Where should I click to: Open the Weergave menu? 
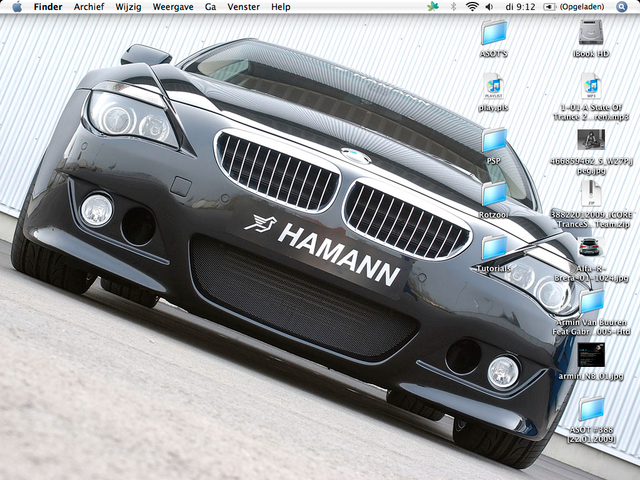coord(173,7)
